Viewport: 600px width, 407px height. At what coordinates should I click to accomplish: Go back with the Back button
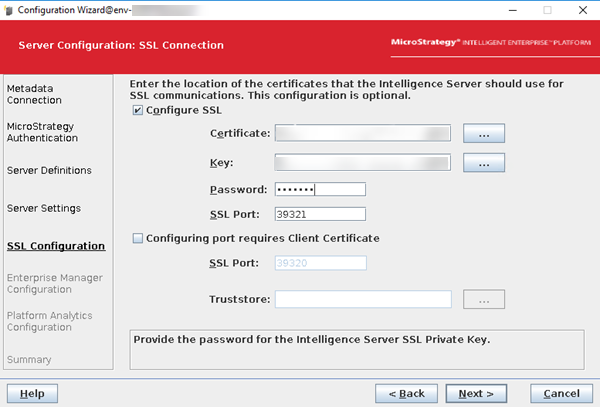pos(406,393)
